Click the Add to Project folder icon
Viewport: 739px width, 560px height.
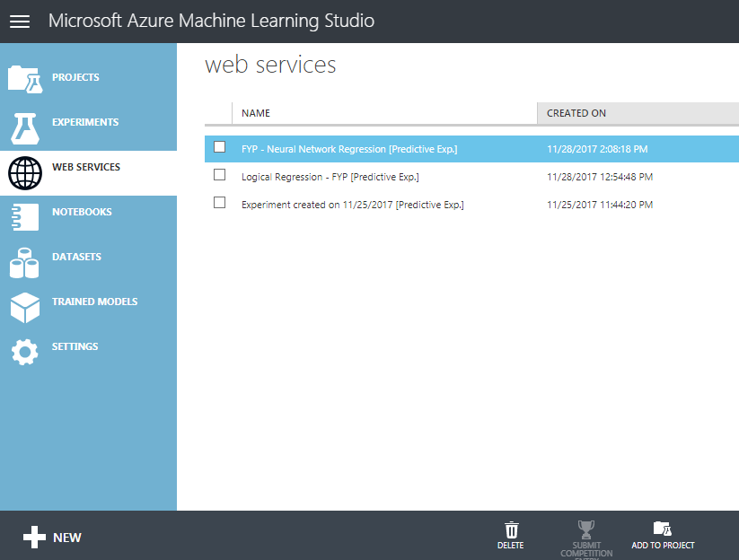[x=662, y=529]
